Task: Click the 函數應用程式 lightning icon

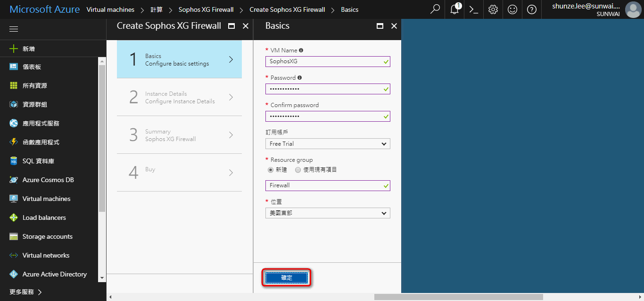Action: pos(14,142)
